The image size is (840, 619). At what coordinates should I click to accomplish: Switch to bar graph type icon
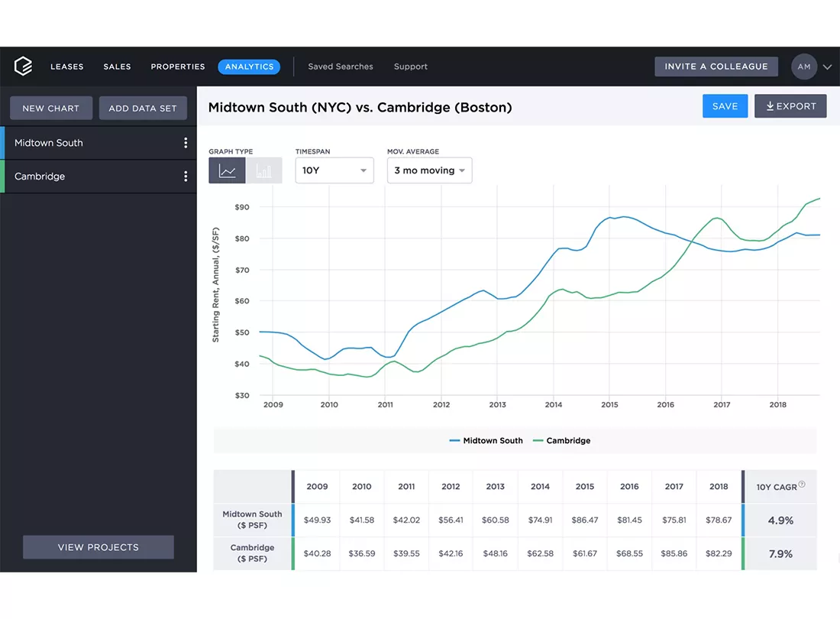[263, 171]
